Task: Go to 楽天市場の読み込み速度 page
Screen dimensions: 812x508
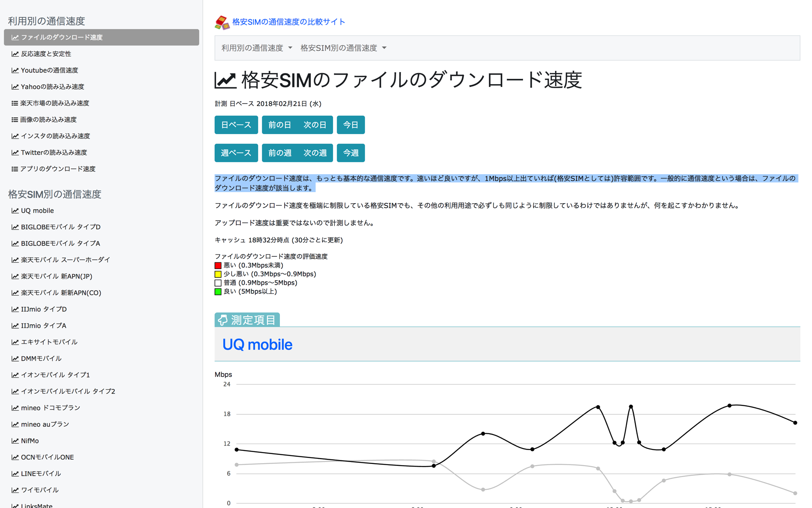Action: [x=55, y=103]
